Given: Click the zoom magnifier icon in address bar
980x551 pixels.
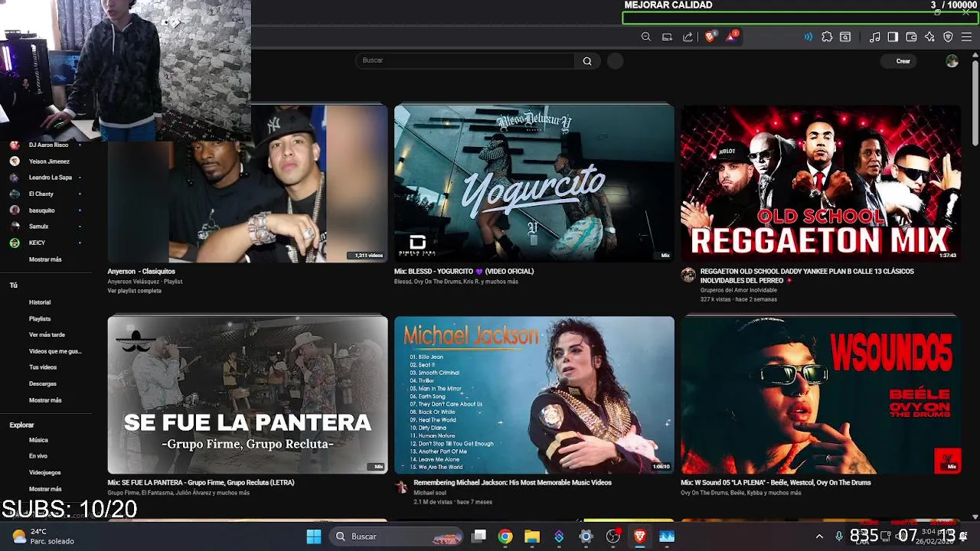Looking at the screenshot, I should 646,37.
